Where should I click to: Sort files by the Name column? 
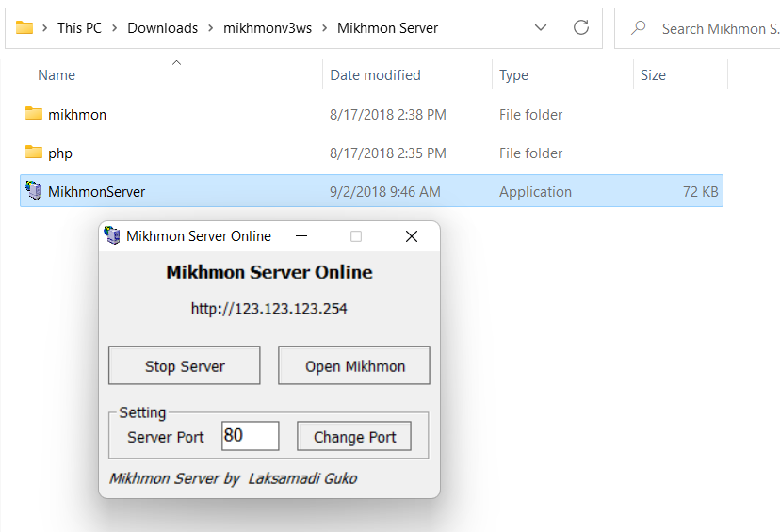(57, 75)
